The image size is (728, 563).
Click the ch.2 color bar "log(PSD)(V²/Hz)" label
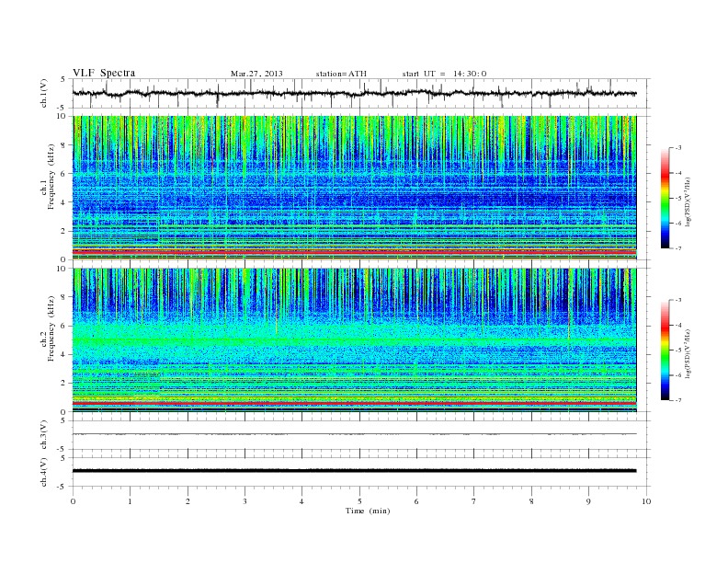pyautogui.click(x=688, y=353)
